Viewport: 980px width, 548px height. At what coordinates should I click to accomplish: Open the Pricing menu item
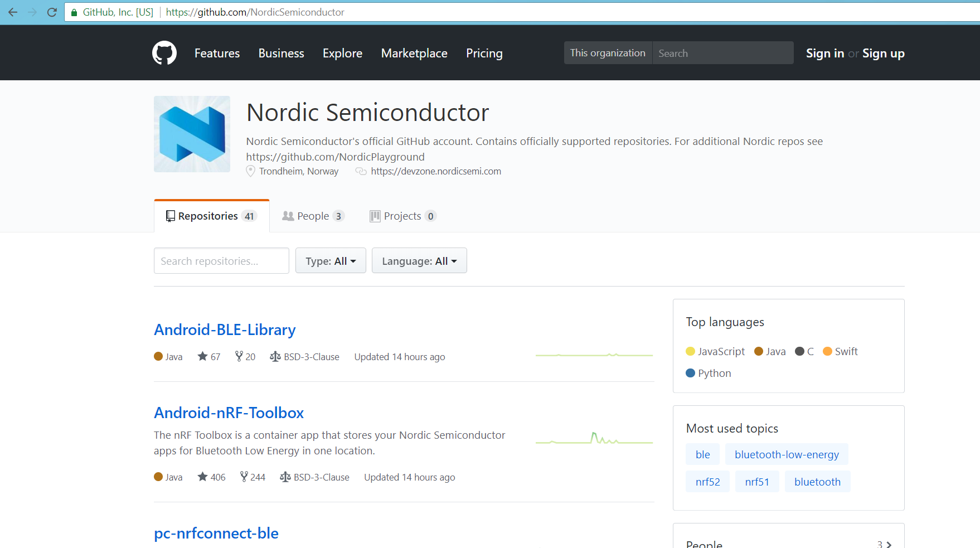pyautogui.click(x=484, y=53)
